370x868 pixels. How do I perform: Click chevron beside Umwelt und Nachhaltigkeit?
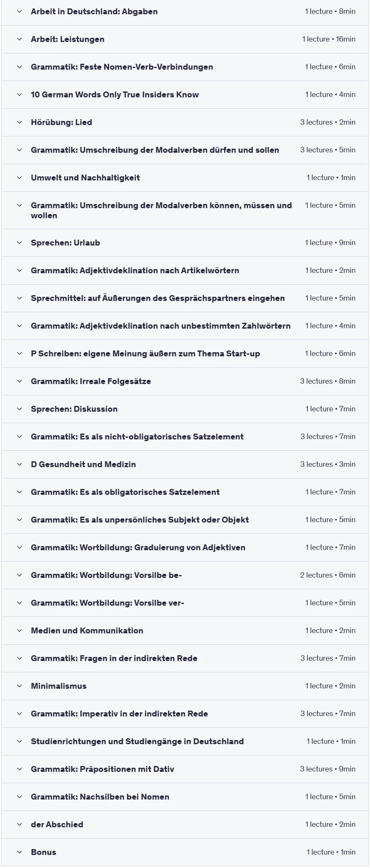[x=19, y=178]
